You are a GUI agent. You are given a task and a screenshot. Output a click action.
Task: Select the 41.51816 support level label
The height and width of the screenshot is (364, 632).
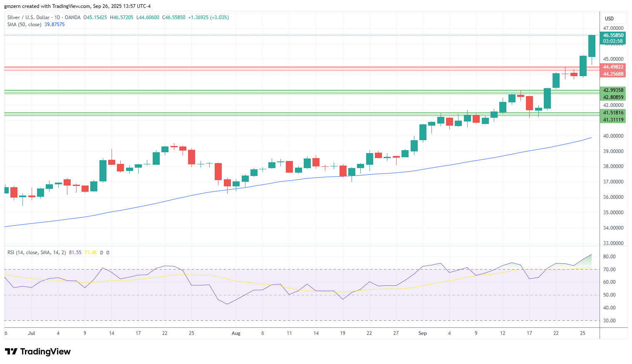(613, 113)
